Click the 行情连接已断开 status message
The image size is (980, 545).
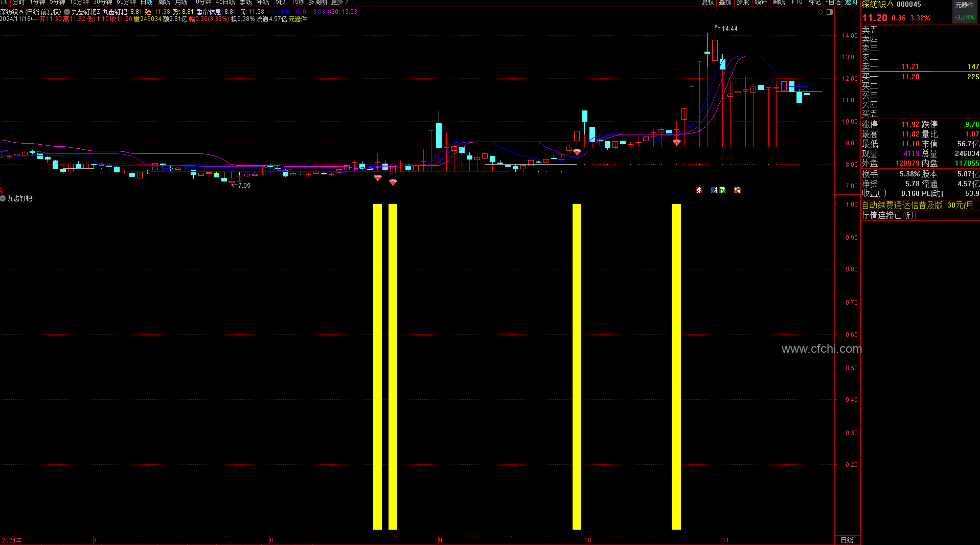[890, 216]
